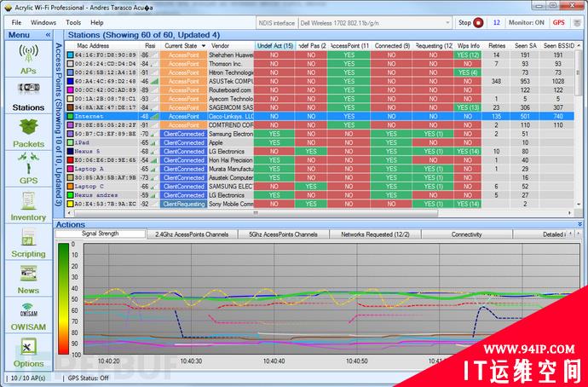This screenshot has width=588, height=387.
Task: Open the File menu
Action: (x=16, y=22)
